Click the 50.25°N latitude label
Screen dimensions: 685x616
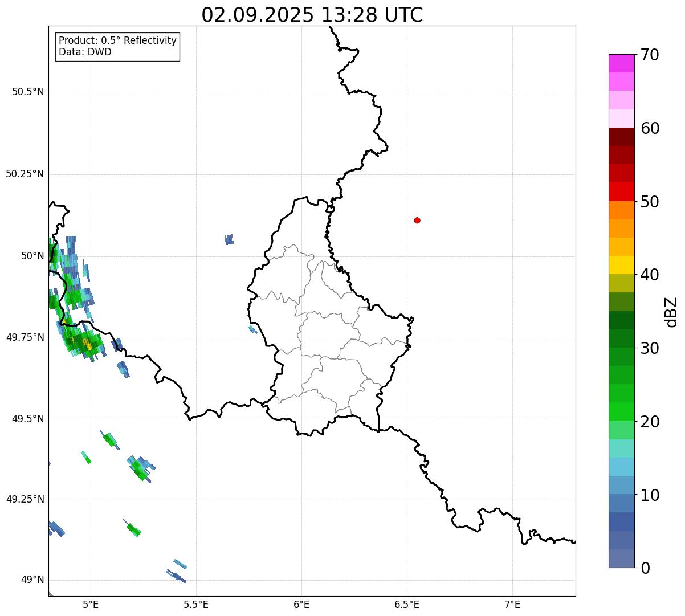coord(25,174)
